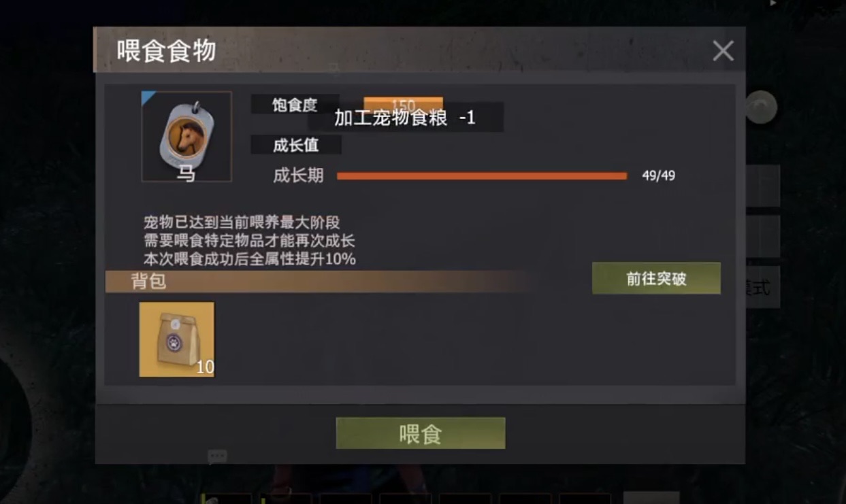The height and width of the screenshot is (504, 846).
Task: Click the 成长值 label
Action: 296,145
